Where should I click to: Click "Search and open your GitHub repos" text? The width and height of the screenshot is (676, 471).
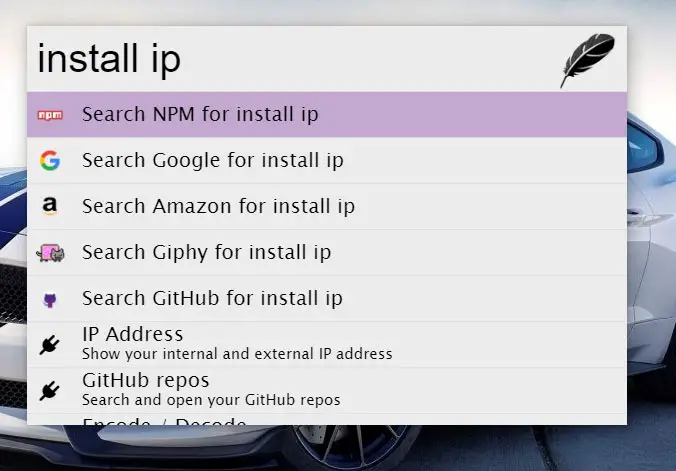click(x=211, y=400)
